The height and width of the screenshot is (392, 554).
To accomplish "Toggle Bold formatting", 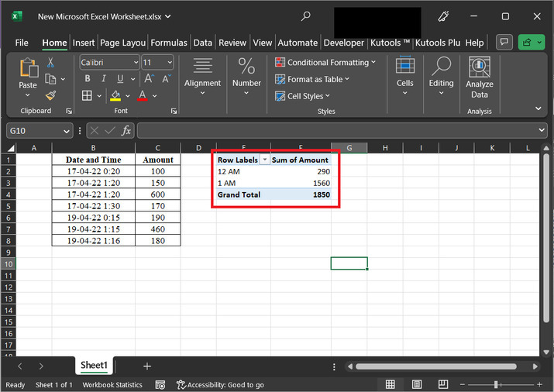I will click(x=87, y=79).
